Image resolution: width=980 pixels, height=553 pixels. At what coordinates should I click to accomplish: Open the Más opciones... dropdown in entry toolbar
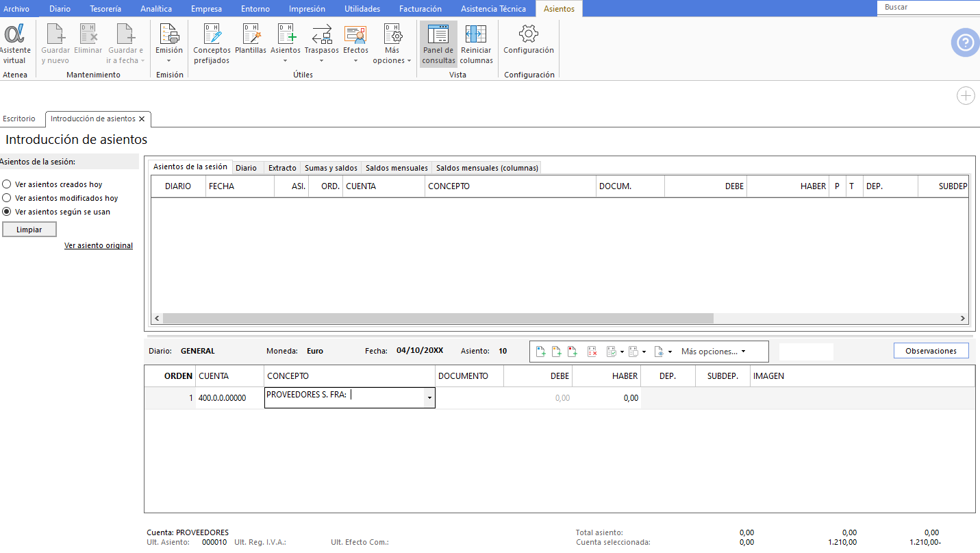coord(713,352)
